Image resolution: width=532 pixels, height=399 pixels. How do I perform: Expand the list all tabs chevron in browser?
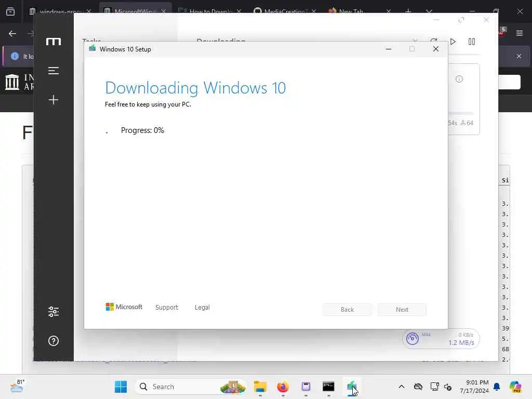[429, 11]
